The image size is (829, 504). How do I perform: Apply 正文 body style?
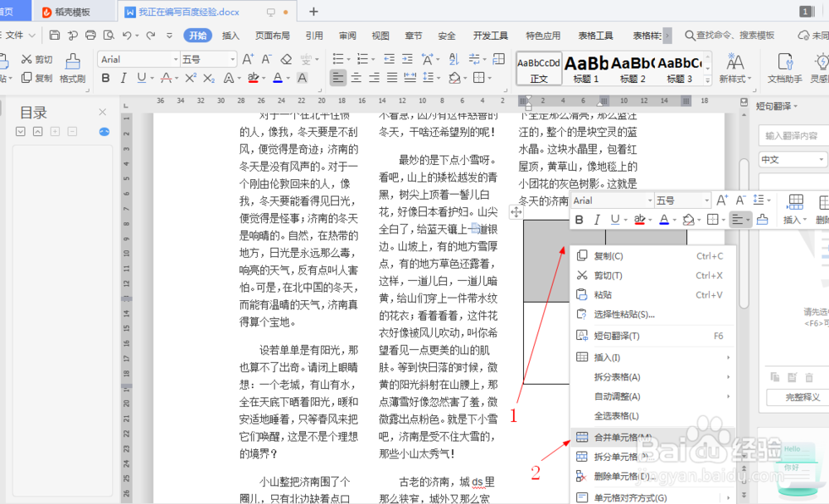tap(539, 69)
